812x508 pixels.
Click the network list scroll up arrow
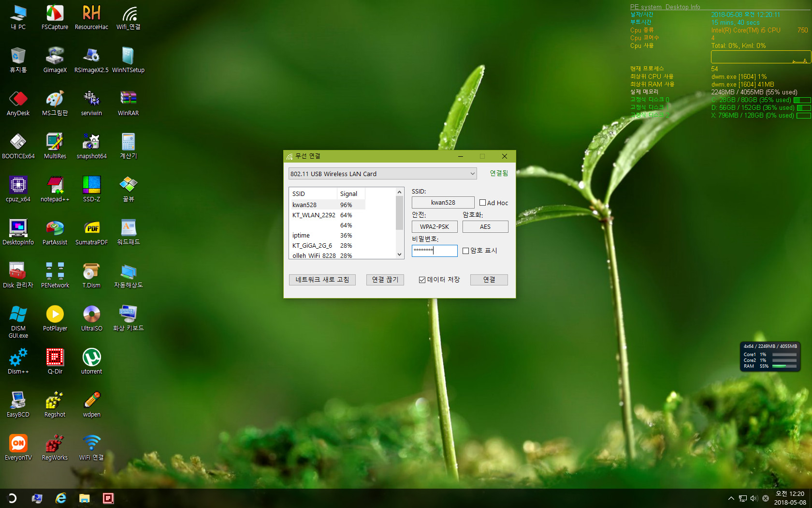tap(399, 192)
